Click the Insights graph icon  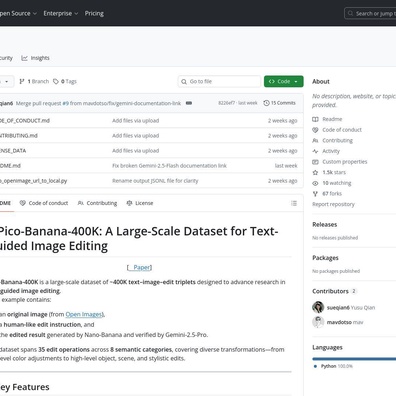coord(24,58)
